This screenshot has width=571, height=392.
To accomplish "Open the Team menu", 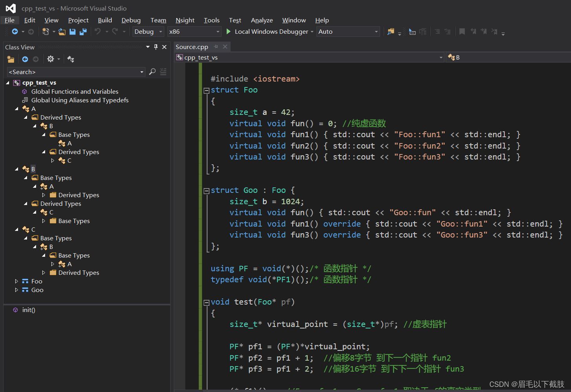I will pyautogui.click(x=158, y=20).
